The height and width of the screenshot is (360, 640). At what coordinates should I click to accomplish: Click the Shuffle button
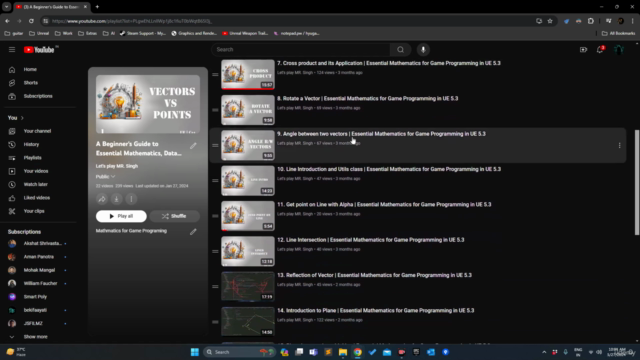click(174, 216)
